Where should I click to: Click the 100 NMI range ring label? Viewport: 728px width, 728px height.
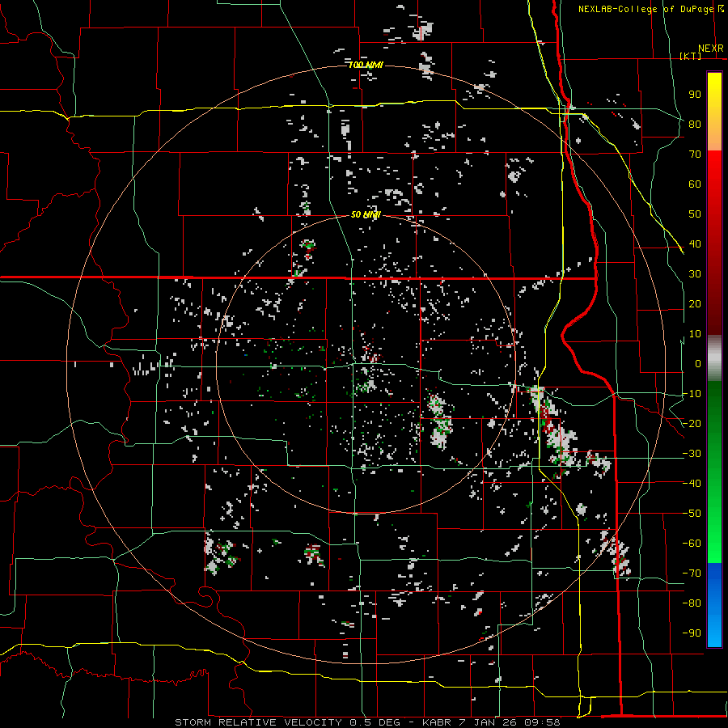[x=366, y=65]
